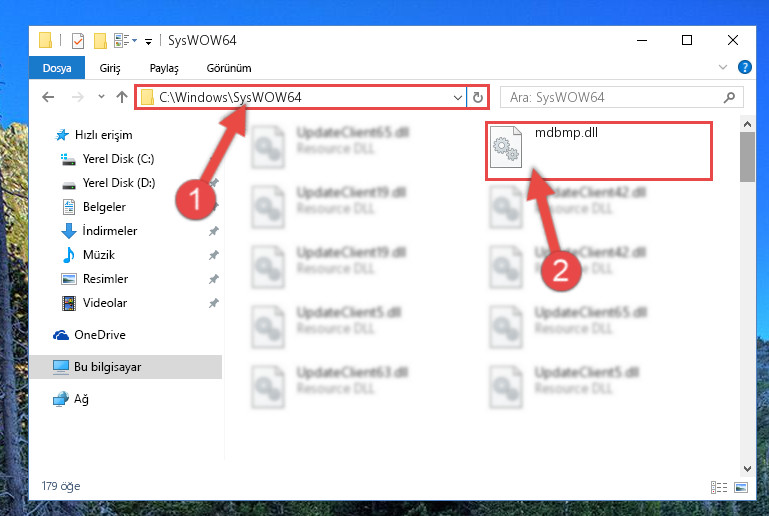Go up one folder level
This screenshot has height=516, width=769.
click(122, 97)
